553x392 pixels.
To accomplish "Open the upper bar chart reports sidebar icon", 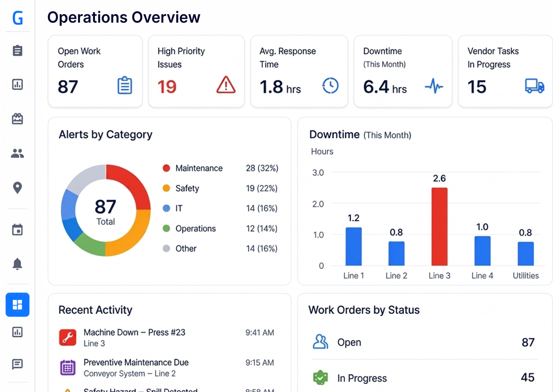I will 17,85.
